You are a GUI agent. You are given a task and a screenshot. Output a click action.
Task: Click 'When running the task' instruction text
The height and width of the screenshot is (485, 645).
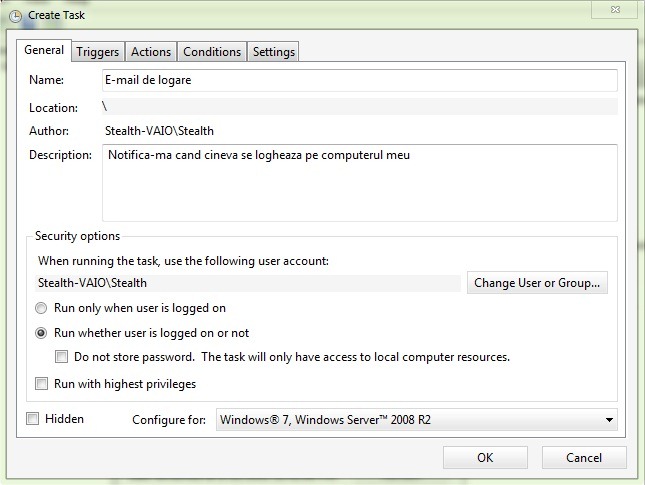pyautogui.click(x=183, y=261)
